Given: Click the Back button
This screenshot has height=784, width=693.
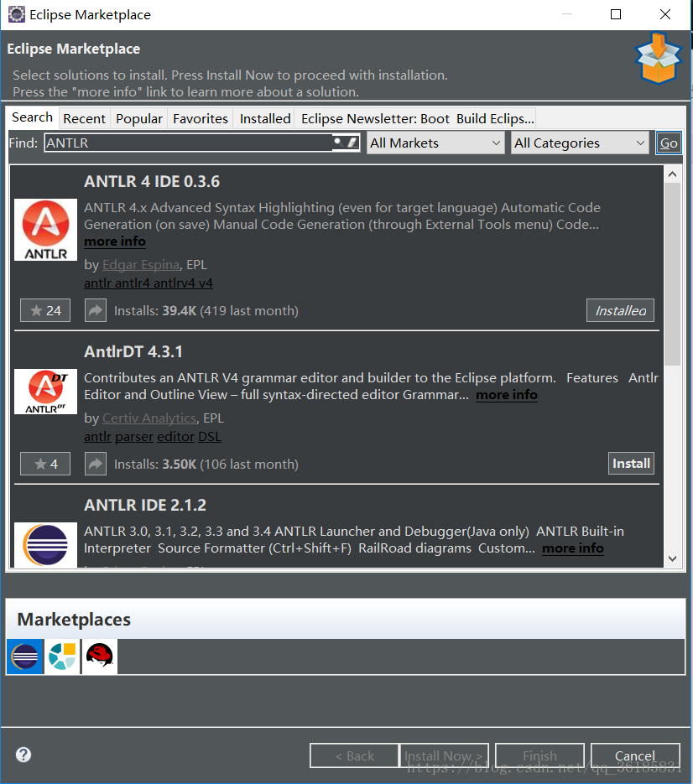Looking at the screenshot, I should click(354, 755).
